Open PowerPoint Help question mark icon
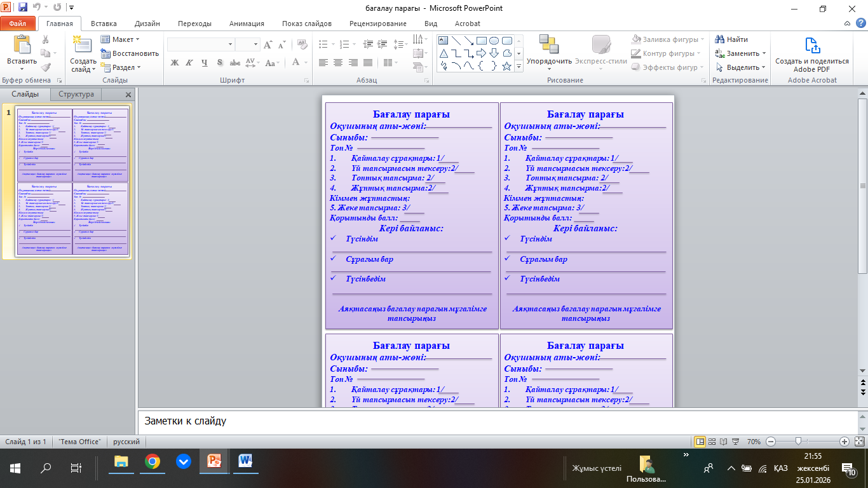The height and width of the screenshot is (488, 868). tap(860, 24)
